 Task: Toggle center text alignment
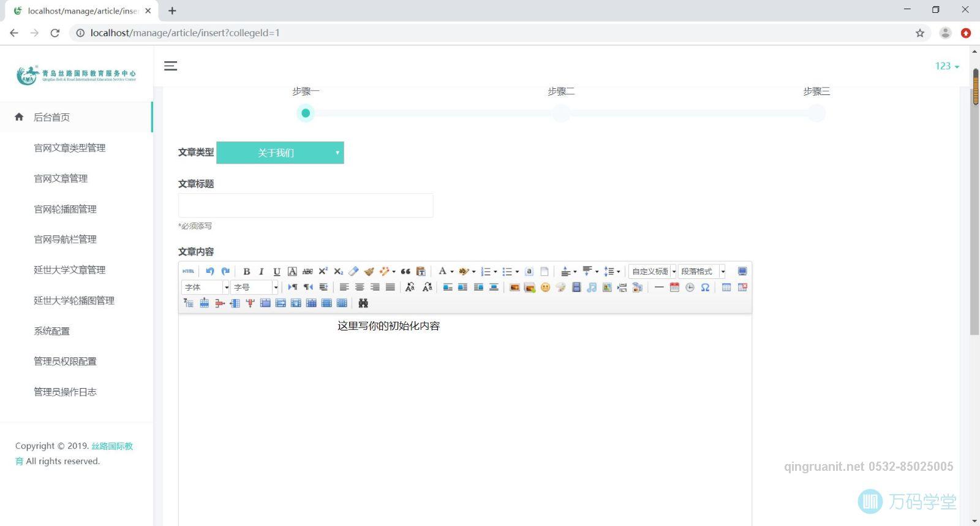[x=360, y=287]
